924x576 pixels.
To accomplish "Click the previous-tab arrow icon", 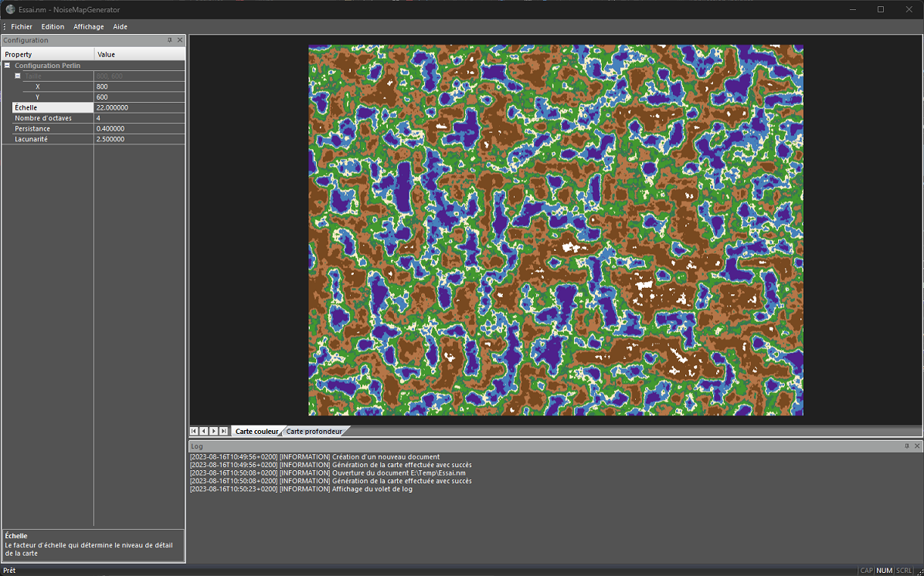I will tap(203, 431).
